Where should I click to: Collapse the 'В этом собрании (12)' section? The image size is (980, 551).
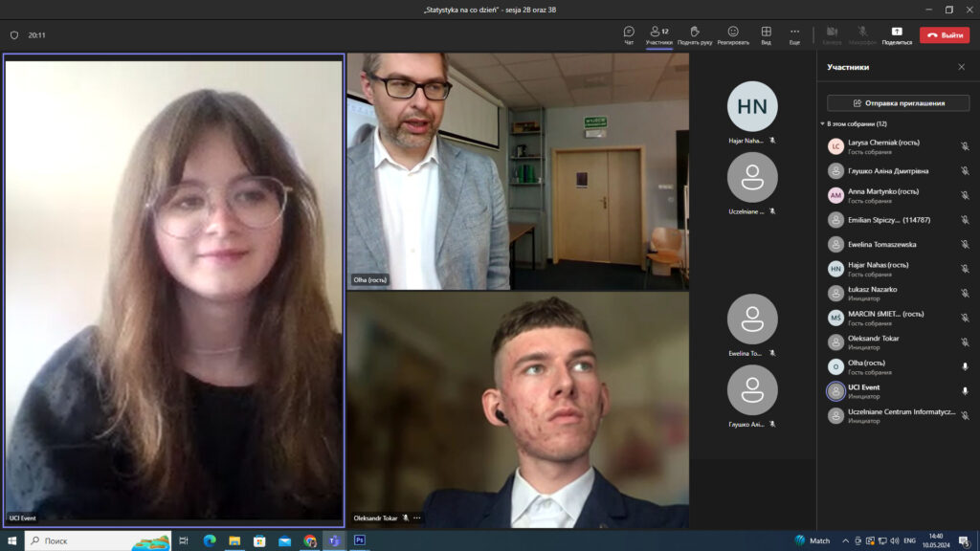tap(822, 123)
